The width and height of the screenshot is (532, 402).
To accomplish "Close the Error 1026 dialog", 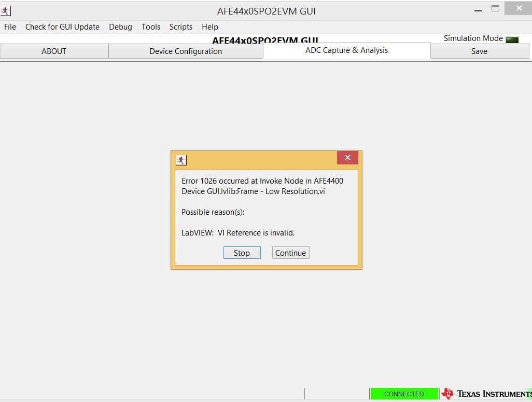I will pos(347,158).
